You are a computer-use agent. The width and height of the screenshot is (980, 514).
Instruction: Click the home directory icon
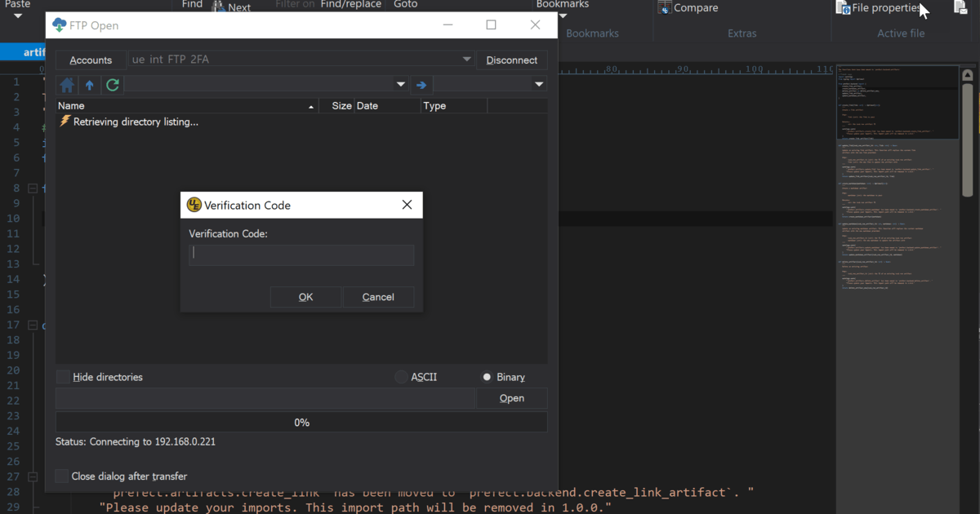[x=66, y=84]
